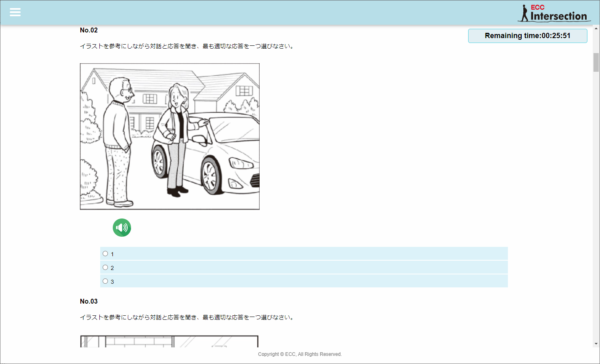Click the No.03 question heading

(x=89, y=301)
